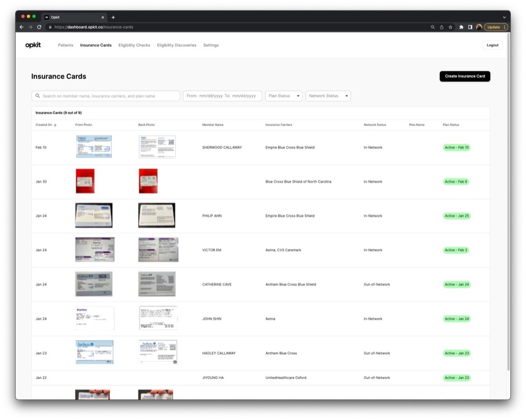
Task: Click the "Active - Jan 25" status badge
Action: coord(457,216)
